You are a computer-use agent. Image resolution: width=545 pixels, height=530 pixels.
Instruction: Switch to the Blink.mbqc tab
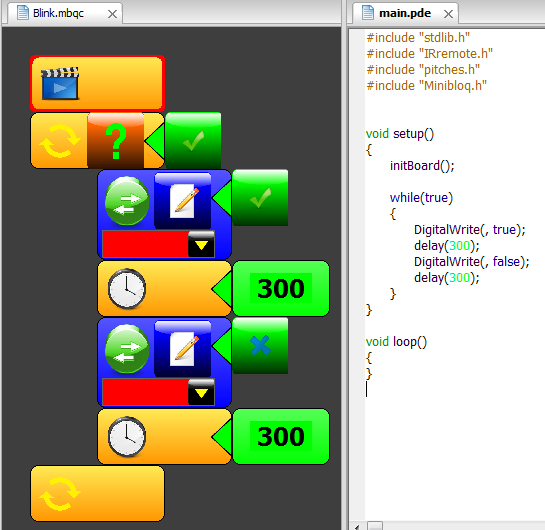click(58, 13)
